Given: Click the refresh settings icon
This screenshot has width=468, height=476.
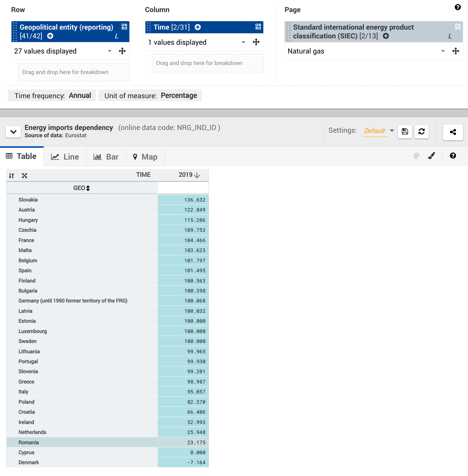Looking at the screenshot, I should pos(421,131).
